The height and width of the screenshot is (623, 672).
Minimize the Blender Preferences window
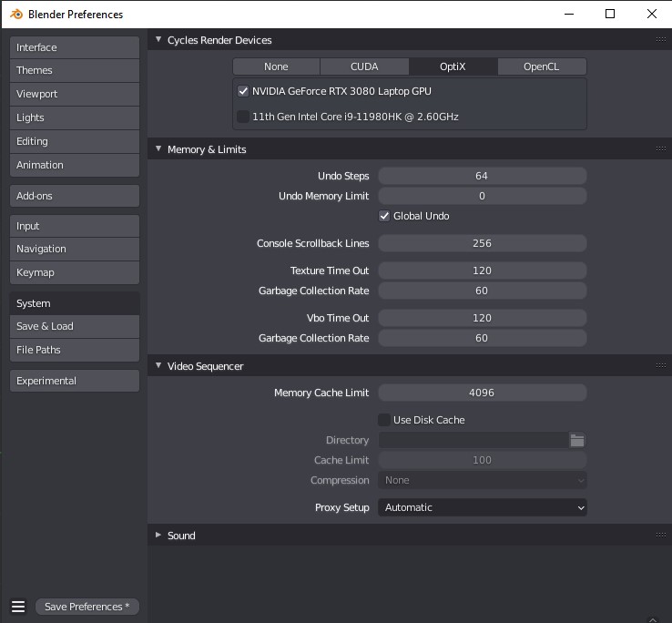pos(569,15)
